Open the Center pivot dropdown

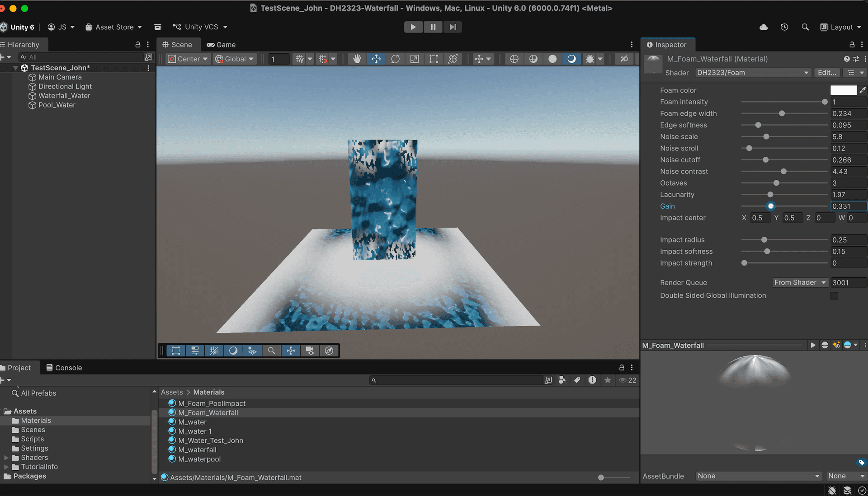[x=188, y=59]
